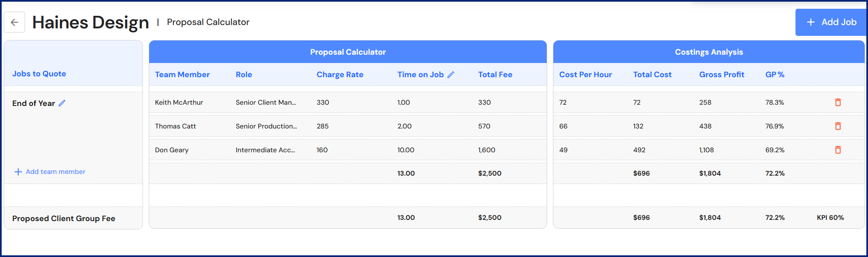868x257 pixels.
Task: Click Thomas Catt's time on job value
Action: [x=404, y=126]
